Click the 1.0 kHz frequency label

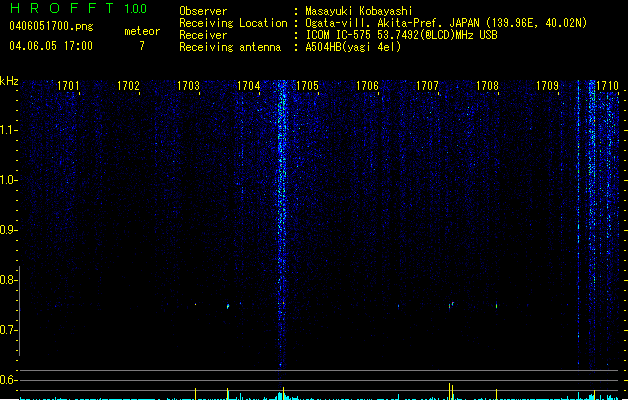point(8,180)
